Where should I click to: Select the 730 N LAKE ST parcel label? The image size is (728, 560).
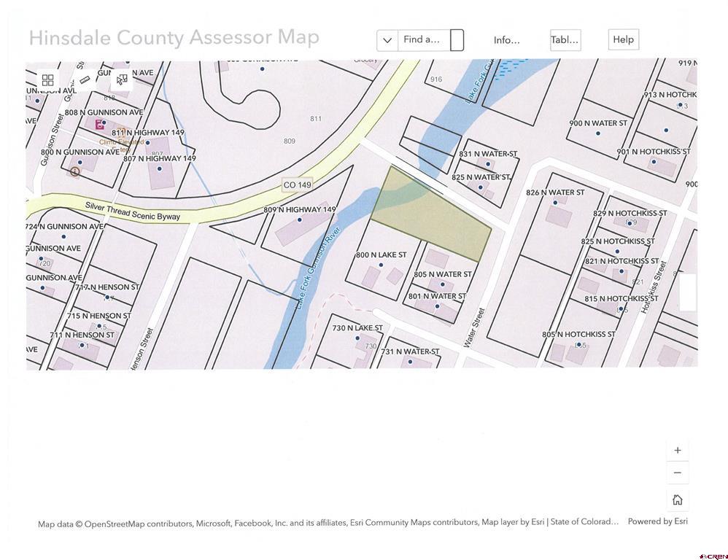[357, 328]
